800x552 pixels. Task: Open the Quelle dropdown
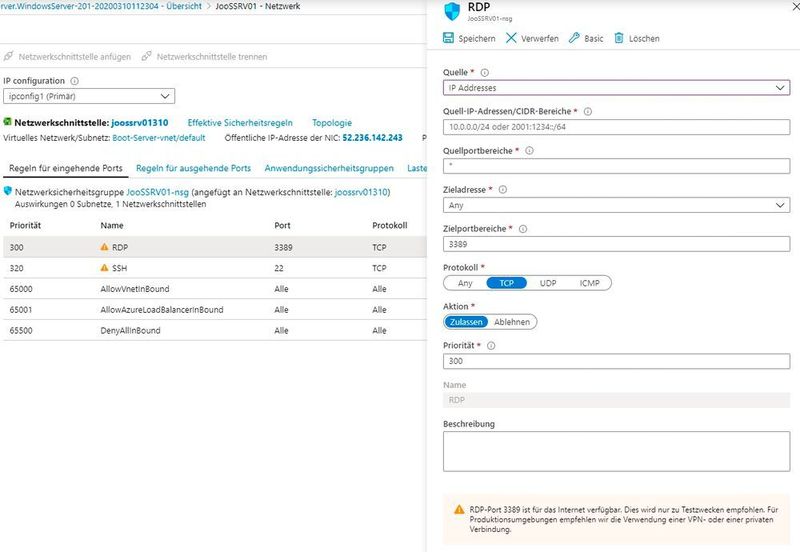[616, 88]
